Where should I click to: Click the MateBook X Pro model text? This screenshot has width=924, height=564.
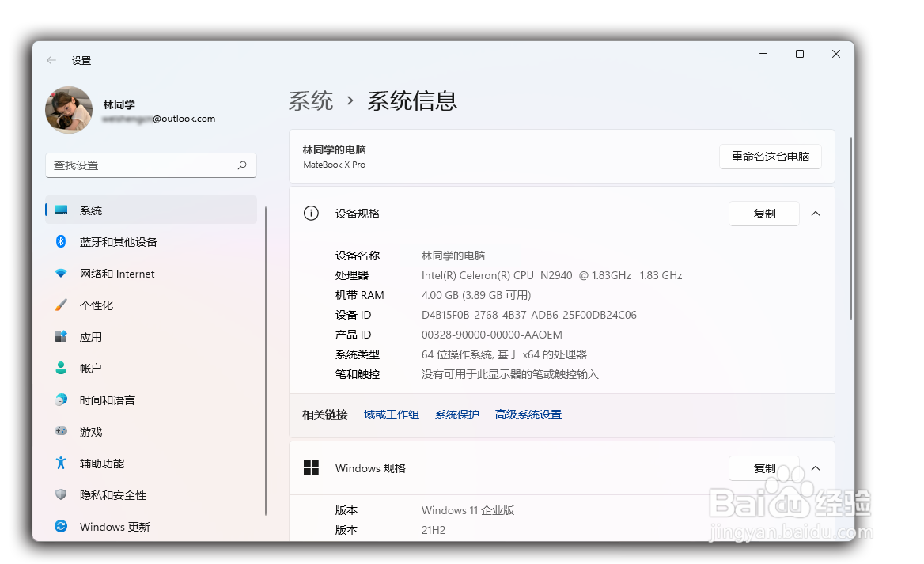pos(334,165)
